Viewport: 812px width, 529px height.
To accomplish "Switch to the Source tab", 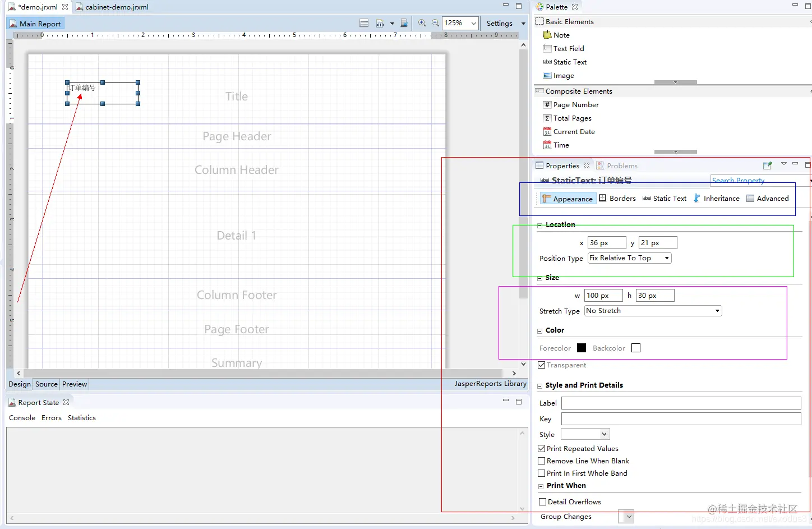I will [47, 384].
